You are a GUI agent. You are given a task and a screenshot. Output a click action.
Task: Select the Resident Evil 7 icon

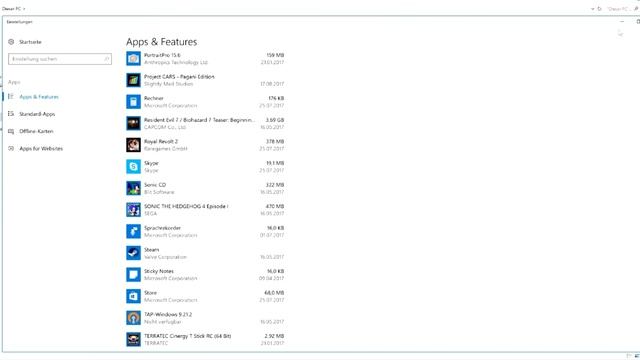point(133,123)
